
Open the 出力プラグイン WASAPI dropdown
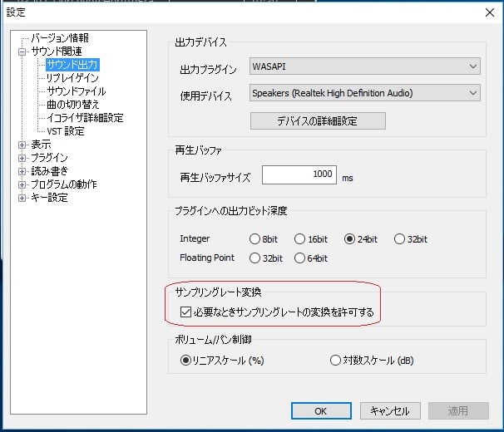click(365, 66)
